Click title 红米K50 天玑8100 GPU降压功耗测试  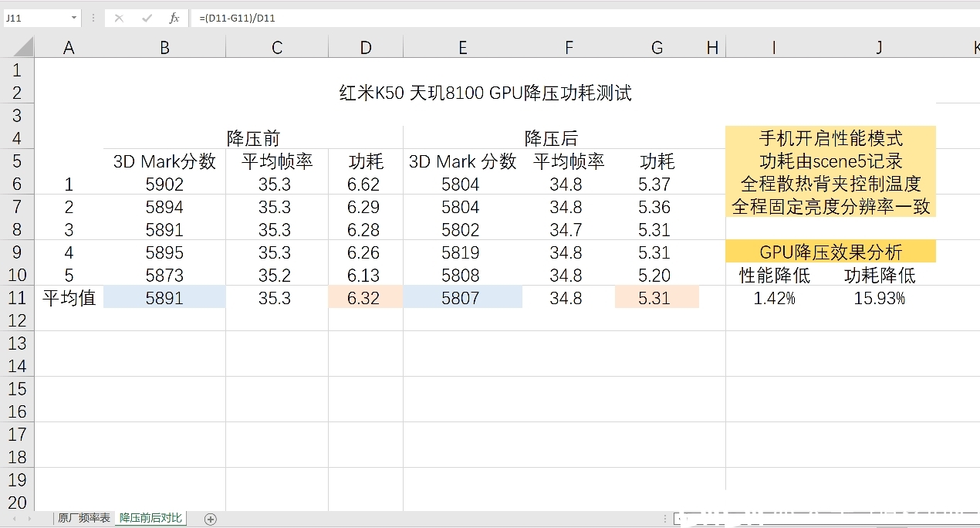pyautogui.click(x=485, y=93)
